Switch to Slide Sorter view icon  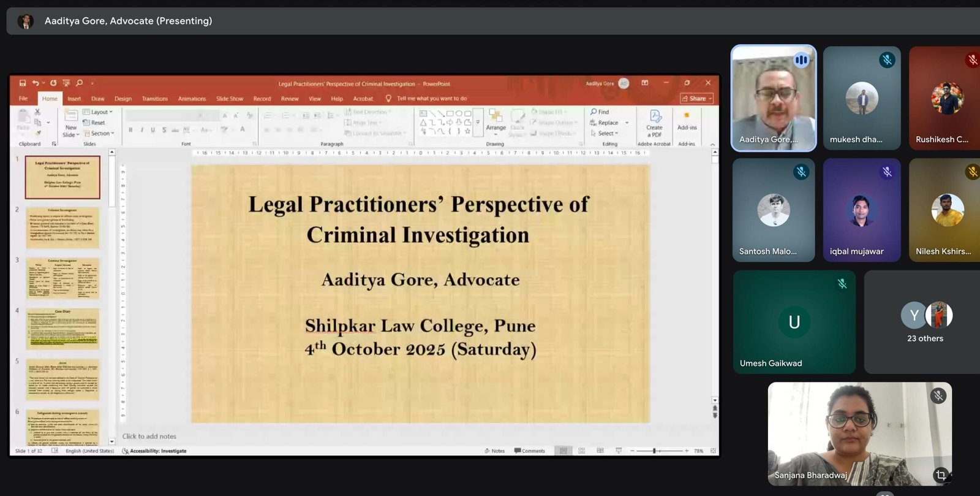click(581, 451)
